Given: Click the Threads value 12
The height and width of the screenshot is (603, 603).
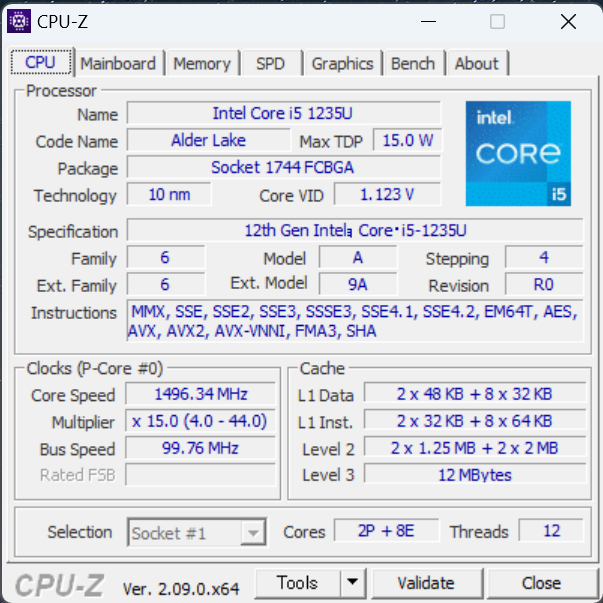Looking at the screenshot, I should point(551,531).
